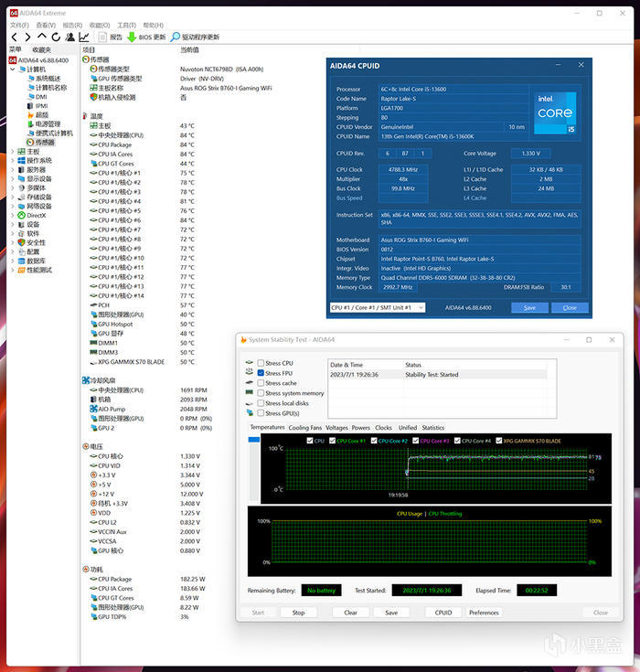Expand the 主板 tree node

coord(13,152)
